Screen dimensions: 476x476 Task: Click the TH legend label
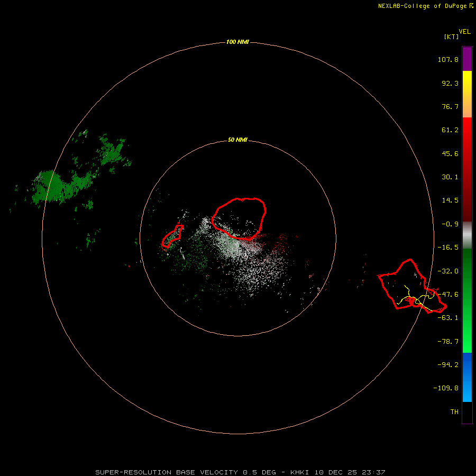[454, 412]
